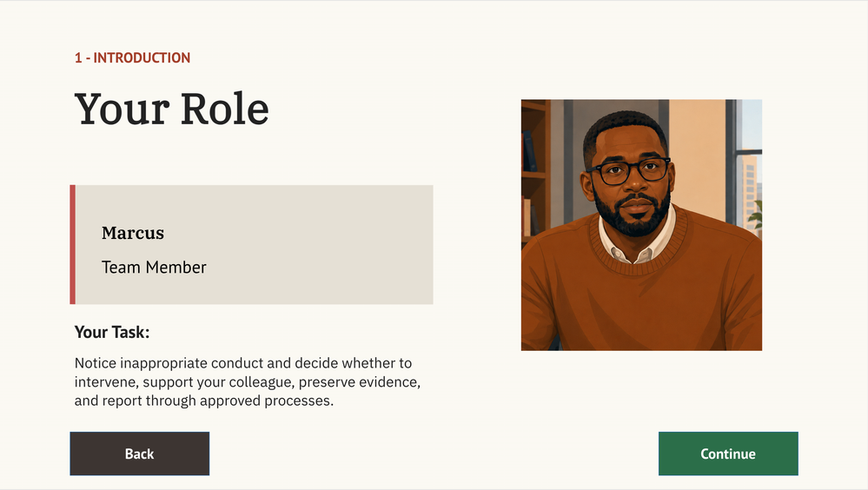Go back using the Back button
The image size is (868, 490).
140,454
